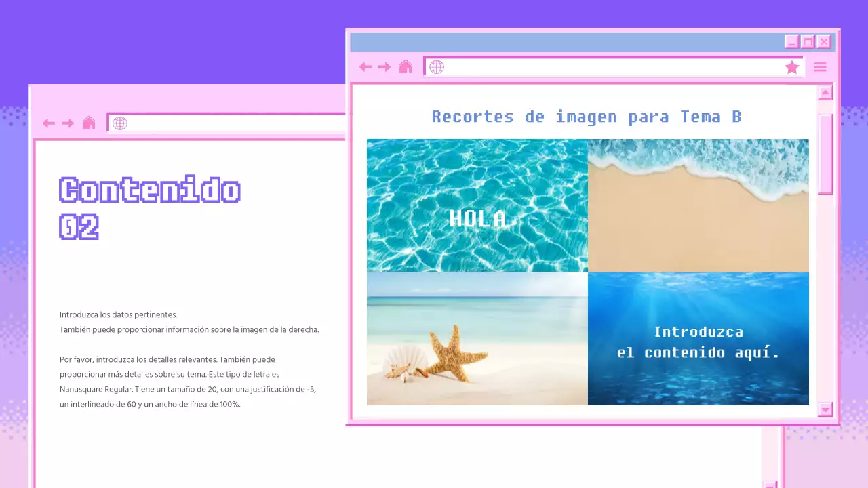Click the back arrow in the front browser window
The height and width of the screenshot is (488, 868).
point(366,67)
